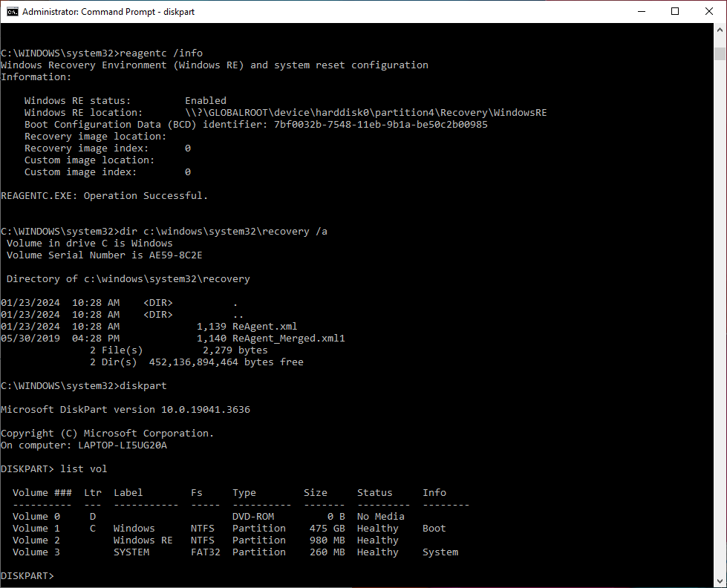Click the 'Ltr' column header
Viewport: 727px width, 588px height.
tap(93, 492)
